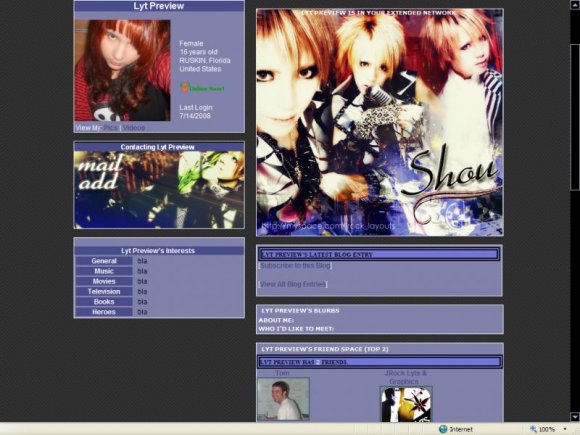Select the Books interests label
Image resolution: width=580 pixels, height=435 pixels.
click(x=104, y=301)
